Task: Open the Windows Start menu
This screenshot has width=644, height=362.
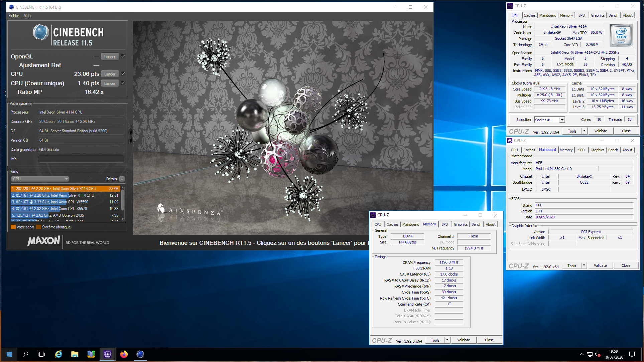Action: tap(9, 354)
